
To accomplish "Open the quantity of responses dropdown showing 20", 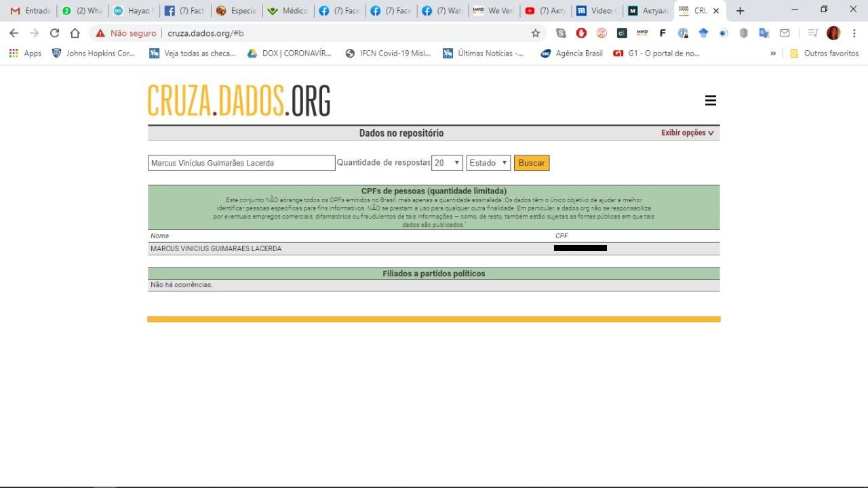I will coord(447,163).
